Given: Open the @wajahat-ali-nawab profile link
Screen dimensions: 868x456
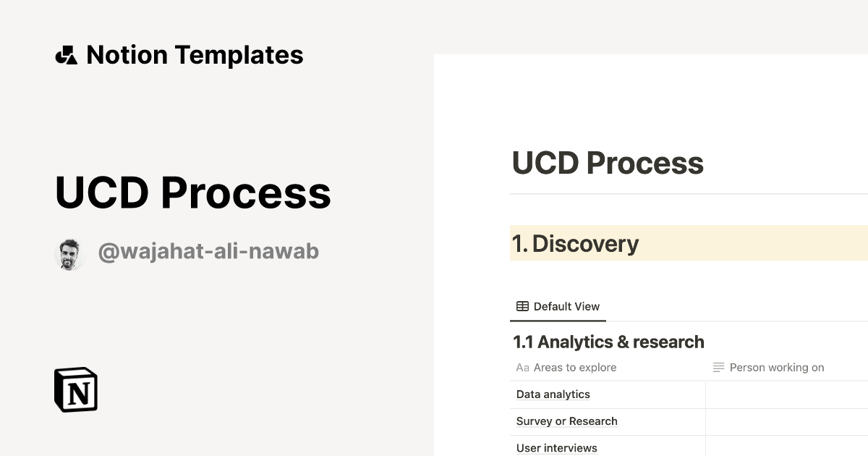Looking at the screenshot, I should click(208, 251).
